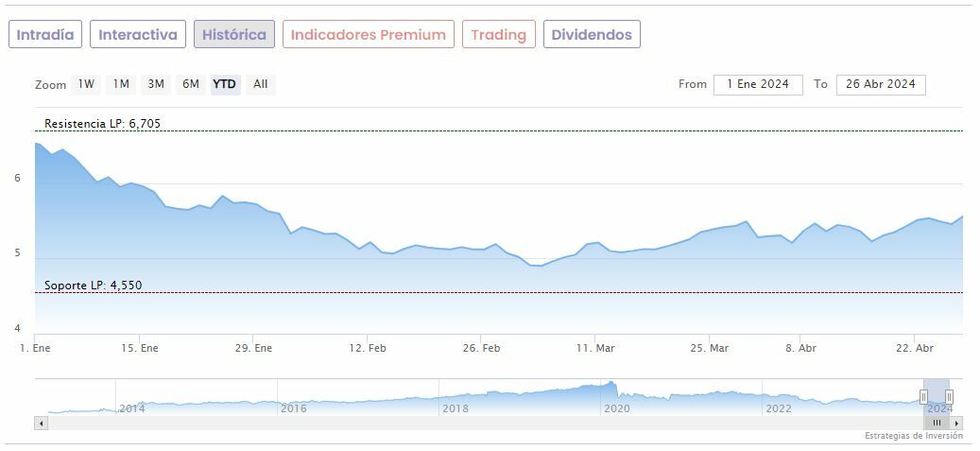This screenshot has width=980, height=451.
Task: Click the scrollbar thumb grip in navigator
Action: coord(937,423)
